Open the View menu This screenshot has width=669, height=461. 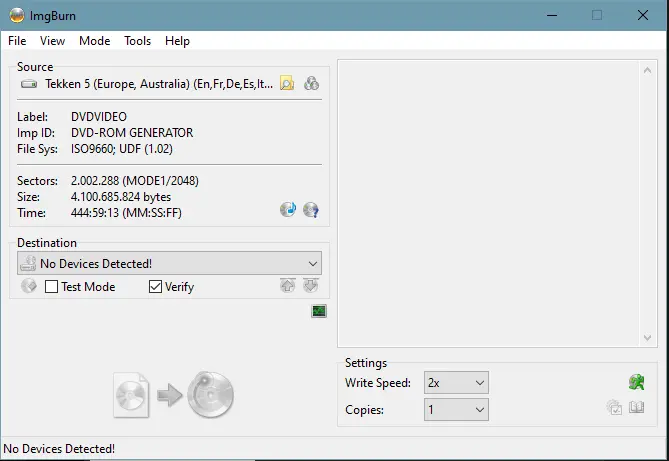52,41
